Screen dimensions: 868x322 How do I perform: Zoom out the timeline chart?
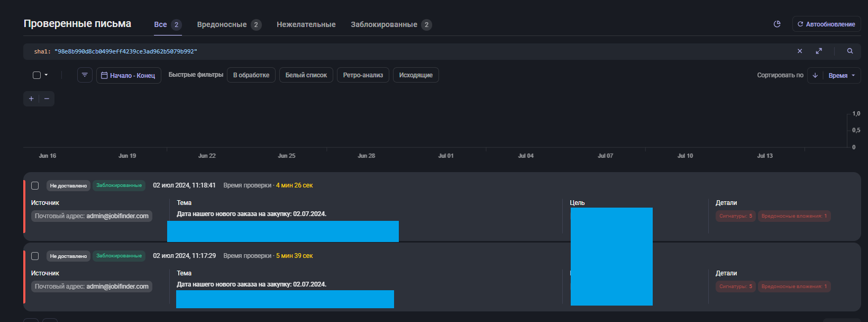pos(47,99)
